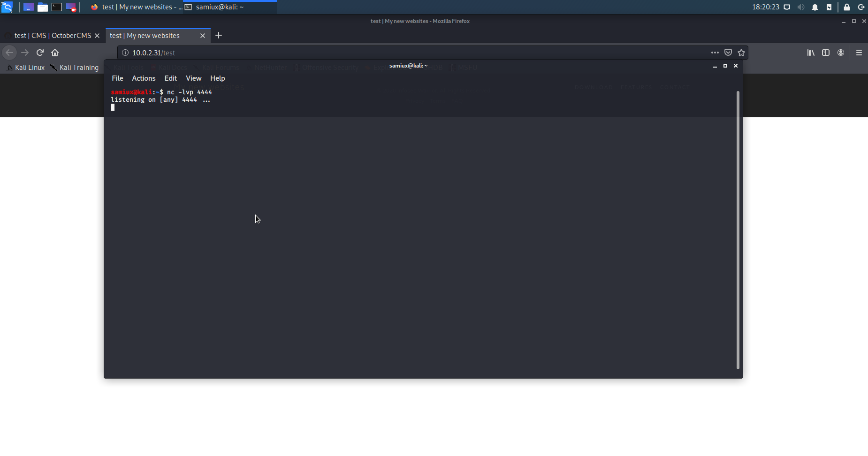This screenshot has width=868, height=456.
Task: Open the display settings tray icon
Action: (x=787, y=7)
